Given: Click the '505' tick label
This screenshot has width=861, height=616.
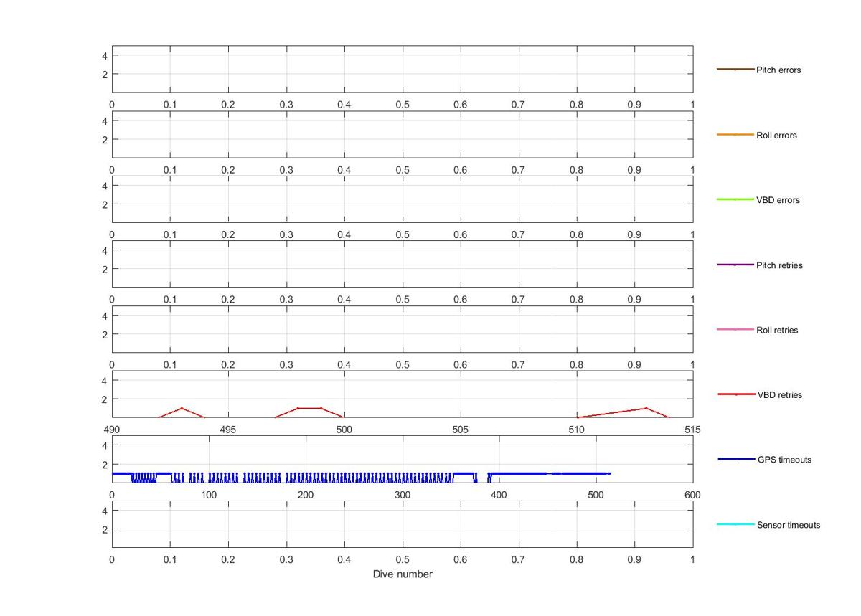Looking at the screenshot, I should point(460,430).
